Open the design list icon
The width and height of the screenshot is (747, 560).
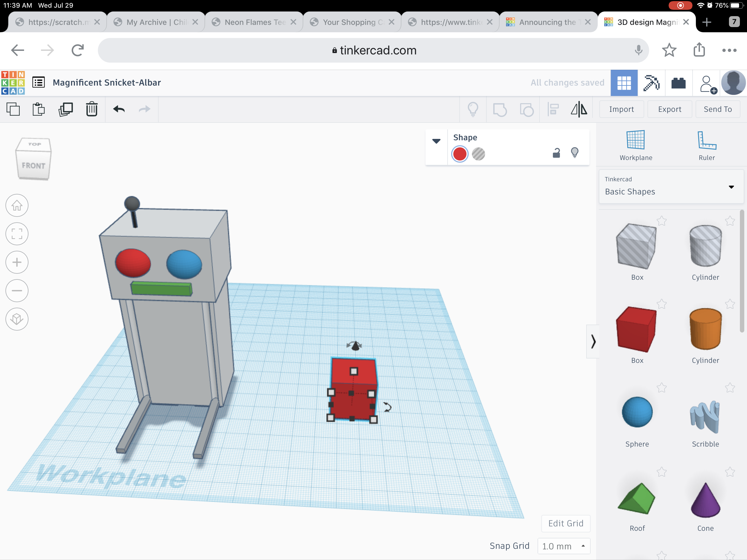click(x=39, y=82)
